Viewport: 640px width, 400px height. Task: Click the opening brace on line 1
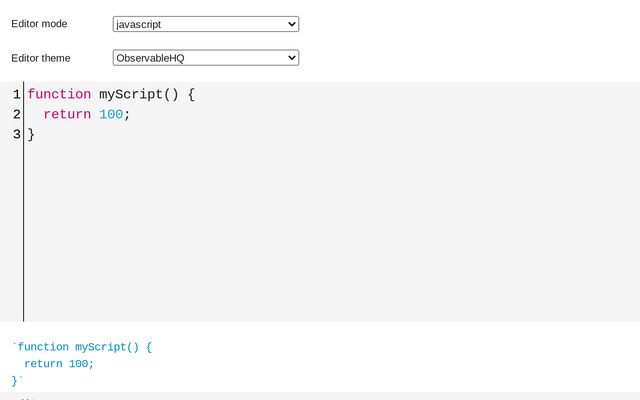coord(191,94)
